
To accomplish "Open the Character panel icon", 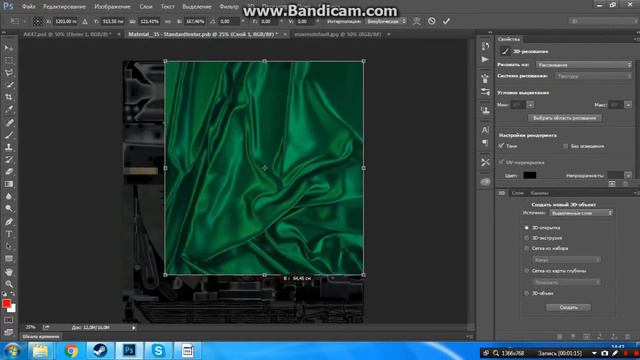I will [x=485, y=130].
